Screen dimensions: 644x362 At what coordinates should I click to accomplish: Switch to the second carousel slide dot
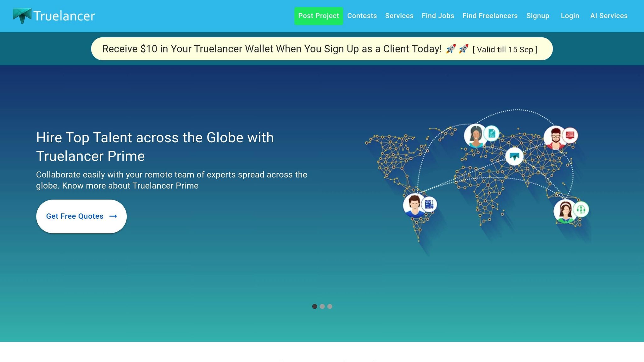pyautogui.click(x=322, y=306)
